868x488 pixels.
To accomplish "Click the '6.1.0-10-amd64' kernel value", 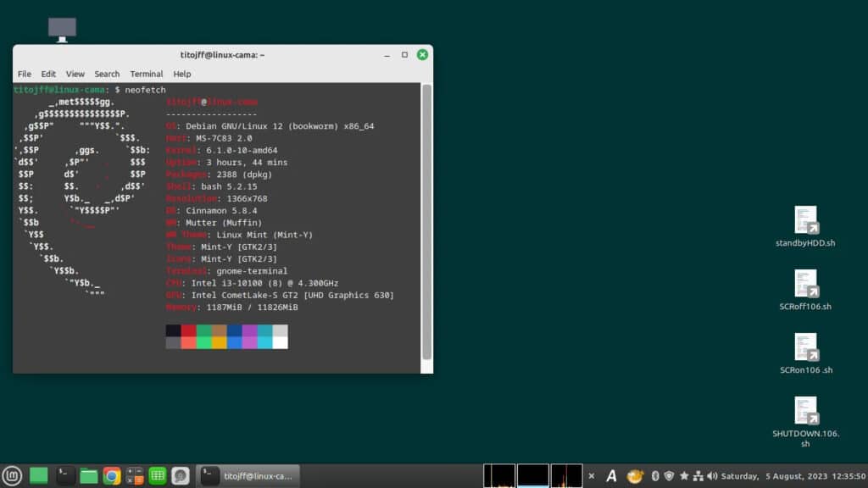I will (x=242, y=151).
